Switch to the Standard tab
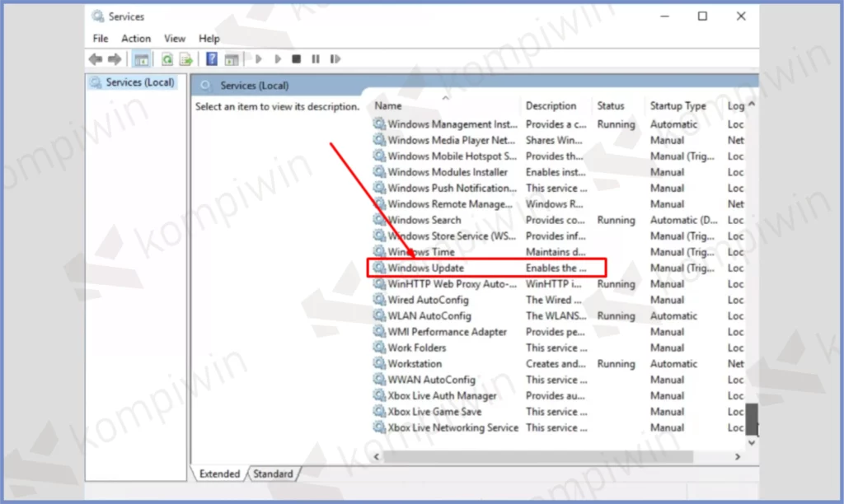The height and width of the screenshot is (504, 844). (x=273, y=474)
